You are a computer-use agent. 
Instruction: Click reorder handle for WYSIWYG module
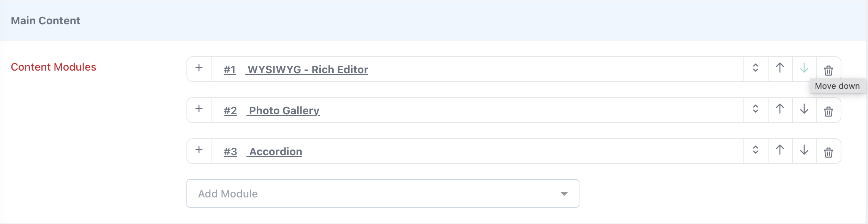756,68
